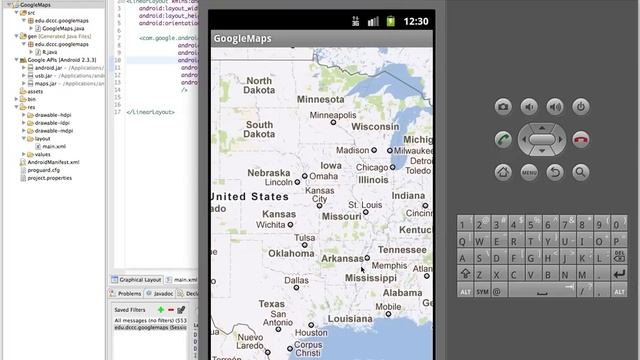This screenshot has width=640, height=360.
Task: Click the keyboard shift arrow key
Action: coord(465,273)
